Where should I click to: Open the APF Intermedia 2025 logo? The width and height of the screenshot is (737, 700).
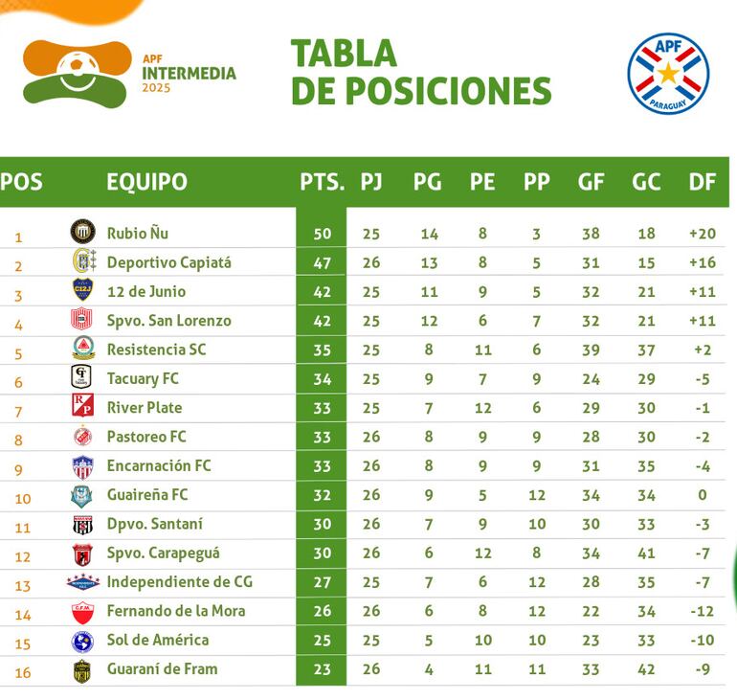pyautogui.click(x=130, y=72)
